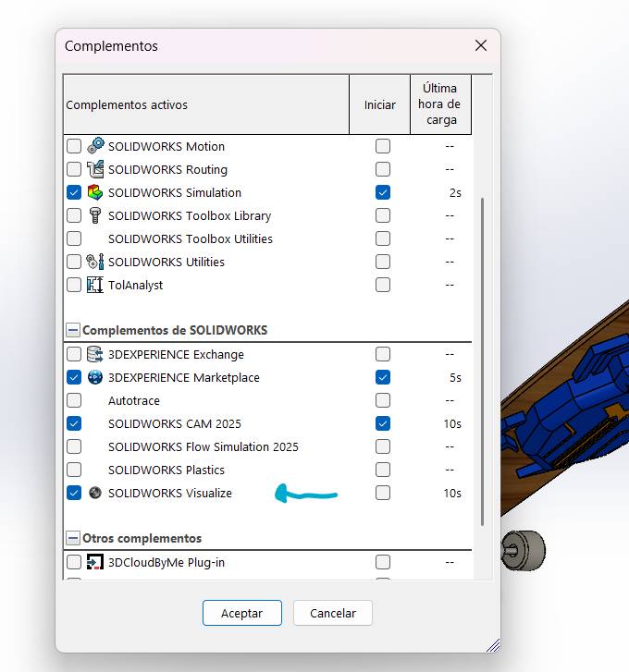Click the Toolbox Library bolt icon
Screen dimensions: 629x672
[x=95, y=215]
